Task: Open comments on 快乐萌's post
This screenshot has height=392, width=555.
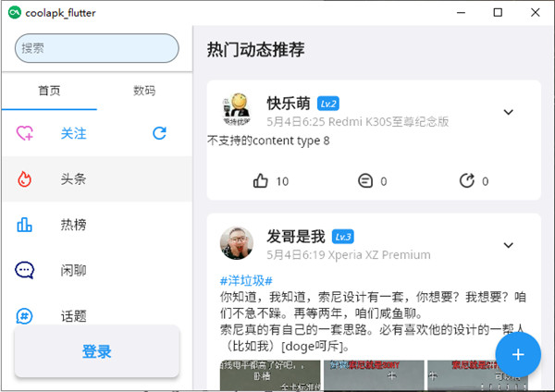Action: 365,181
